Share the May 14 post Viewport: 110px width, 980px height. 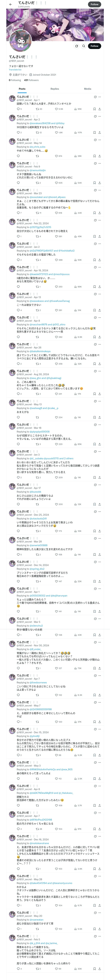coord(99,156)
